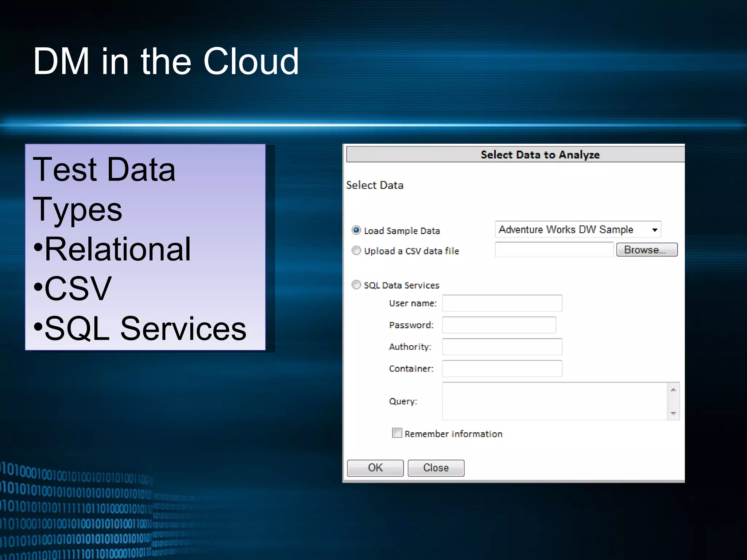Click the OK button
Image resolution: width=747 pixels, height=560 pixels.
point(375,468)
